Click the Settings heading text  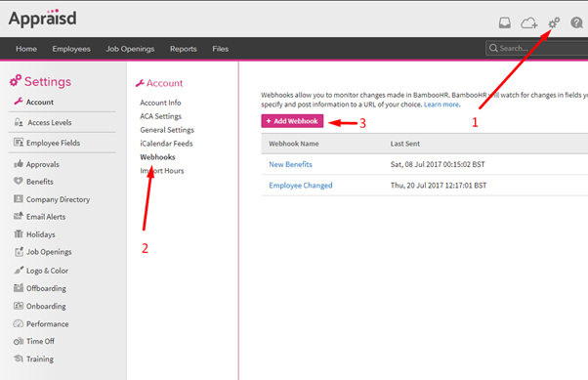tap(48, 81)
